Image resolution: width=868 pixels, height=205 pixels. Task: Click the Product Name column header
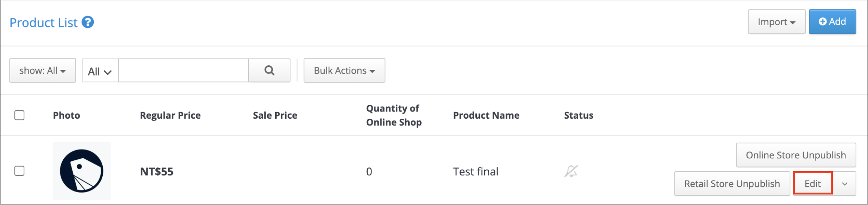[x=486, y=115]
